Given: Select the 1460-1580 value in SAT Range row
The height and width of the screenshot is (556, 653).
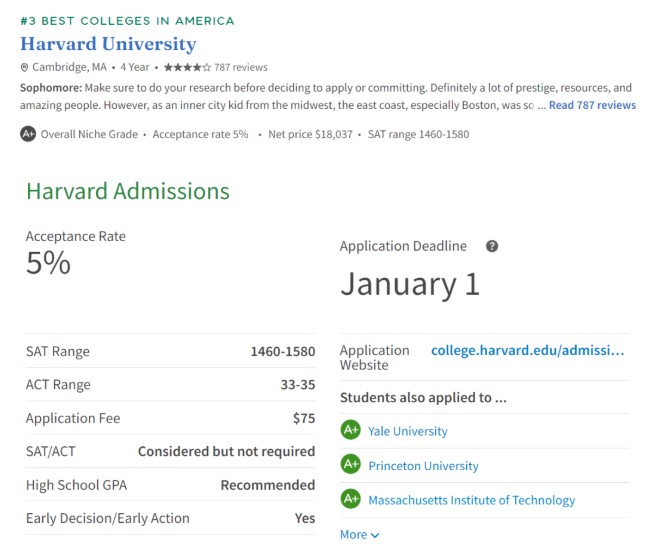Looking at the screenshot, I should click(x=283, y=352).
